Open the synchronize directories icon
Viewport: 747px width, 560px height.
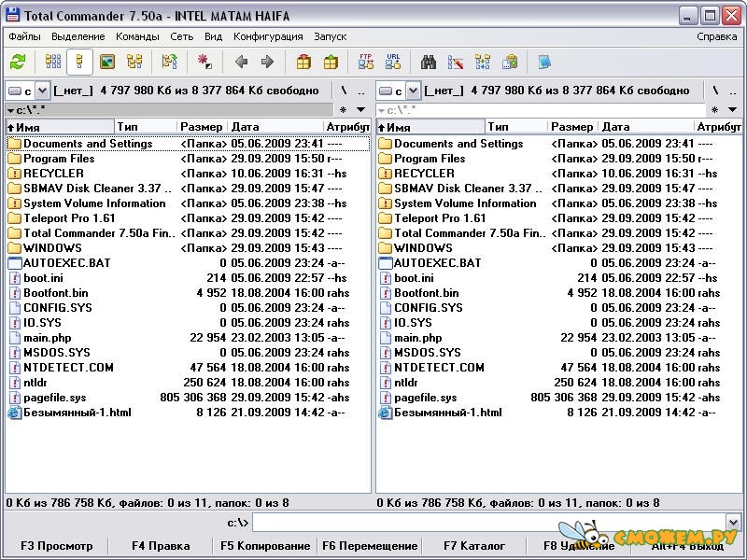click(483, 62)
